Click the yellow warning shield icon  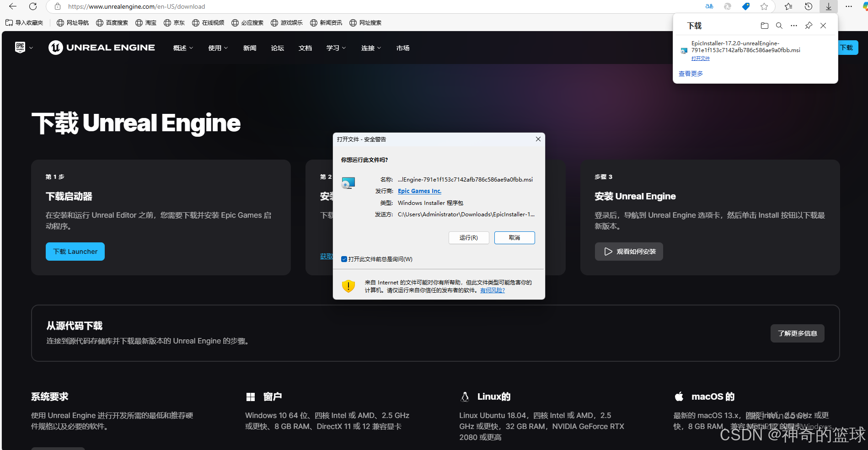[x=348, y=286]
